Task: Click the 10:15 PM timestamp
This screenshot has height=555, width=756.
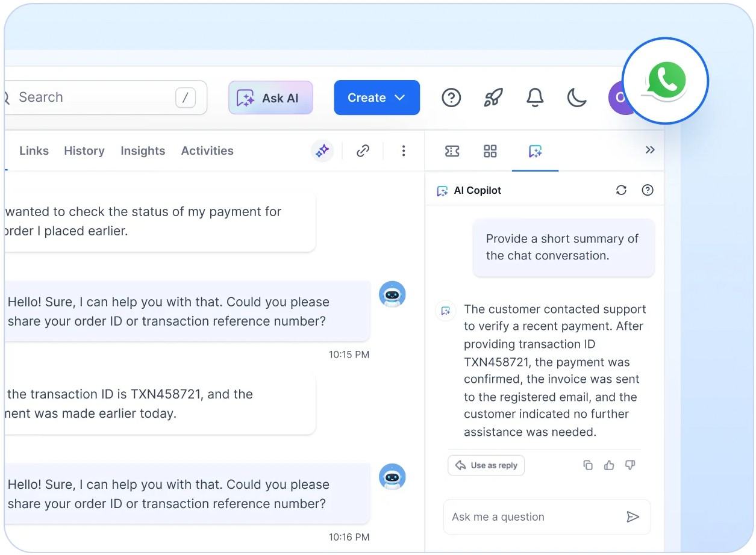Action: (x=349, y=355)
